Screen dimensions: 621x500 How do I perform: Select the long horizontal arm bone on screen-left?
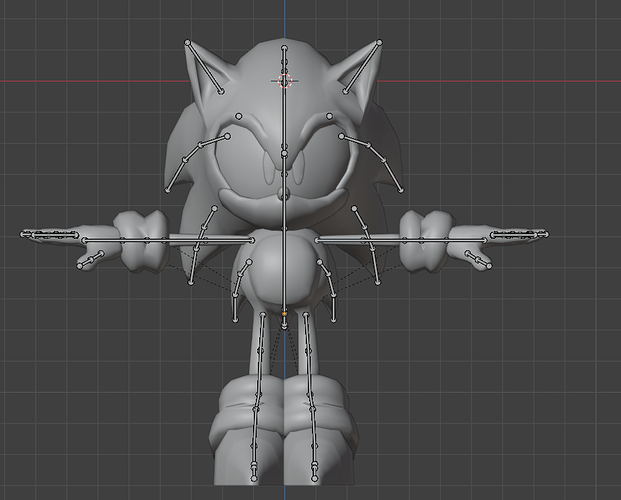tap(168, 240)
